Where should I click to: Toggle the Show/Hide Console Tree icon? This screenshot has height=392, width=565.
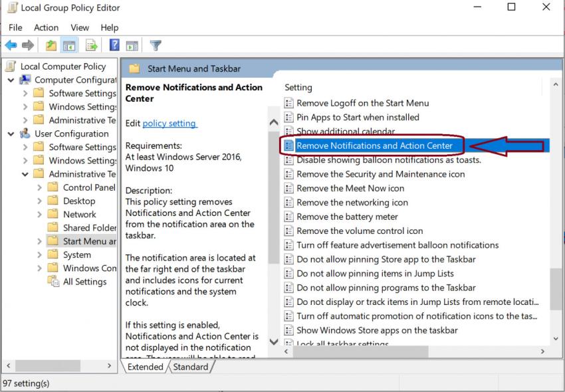69,45
